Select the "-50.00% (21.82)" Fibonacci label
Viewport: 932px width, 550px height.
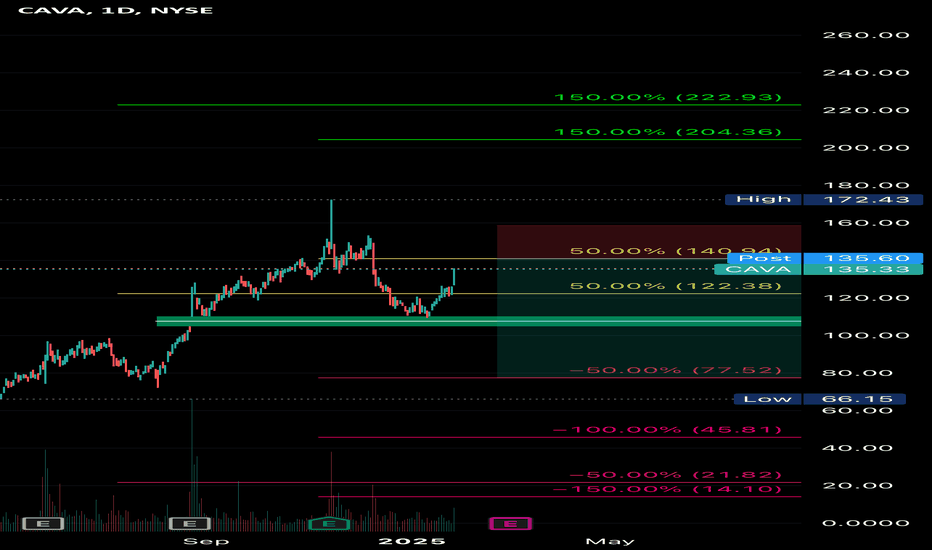(675, 474)
